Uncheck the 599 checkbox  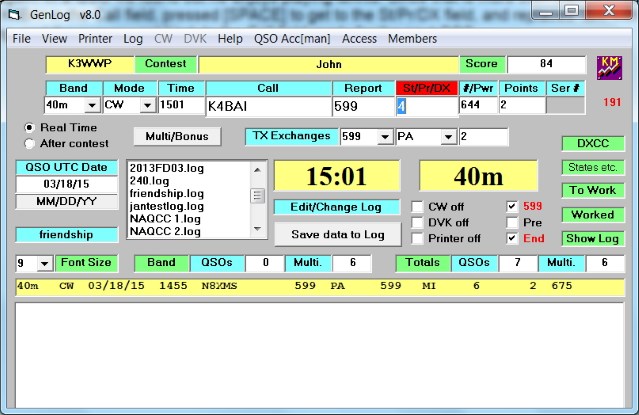(512, 207)
